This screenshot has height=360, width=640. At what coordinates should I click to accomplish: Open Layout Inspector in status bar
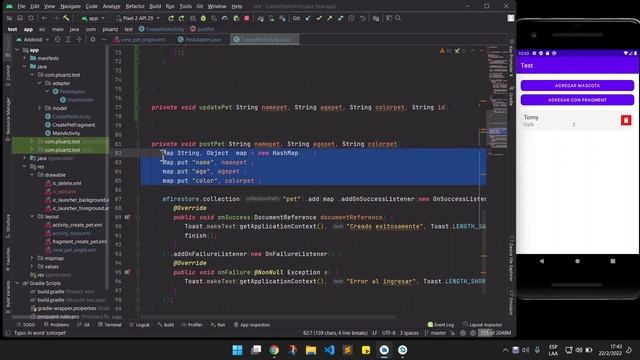point(482,325)
